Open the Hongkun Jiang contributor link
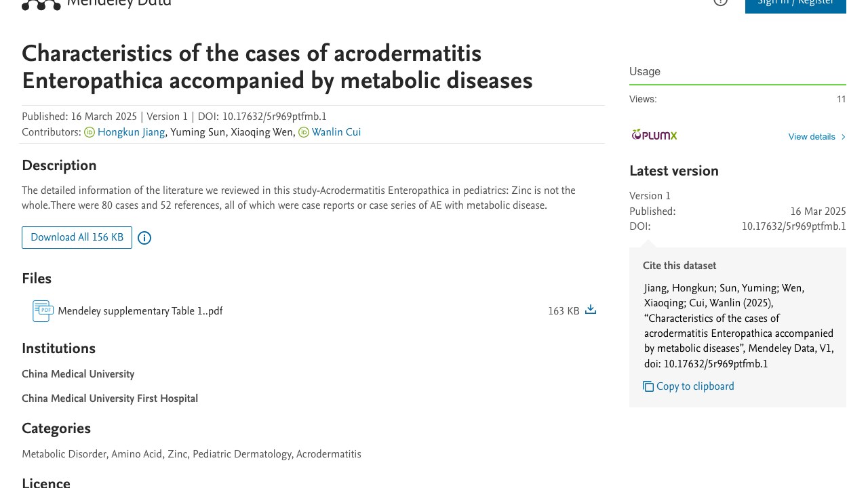This screenshot has width=868, height=488. [131, 133]
